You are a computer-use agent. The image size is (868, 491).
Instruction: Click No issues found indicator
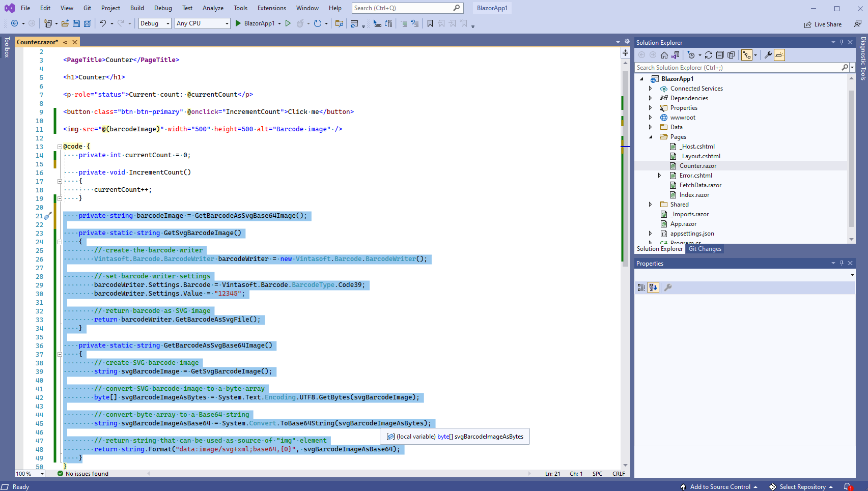pyautogui.click(x=82, y=474)
